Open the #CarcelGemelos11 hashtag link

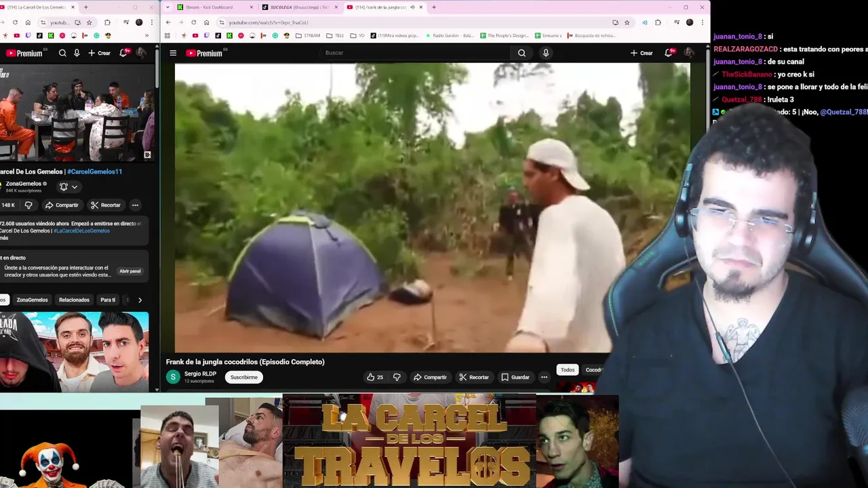click(x=94, y=171)
